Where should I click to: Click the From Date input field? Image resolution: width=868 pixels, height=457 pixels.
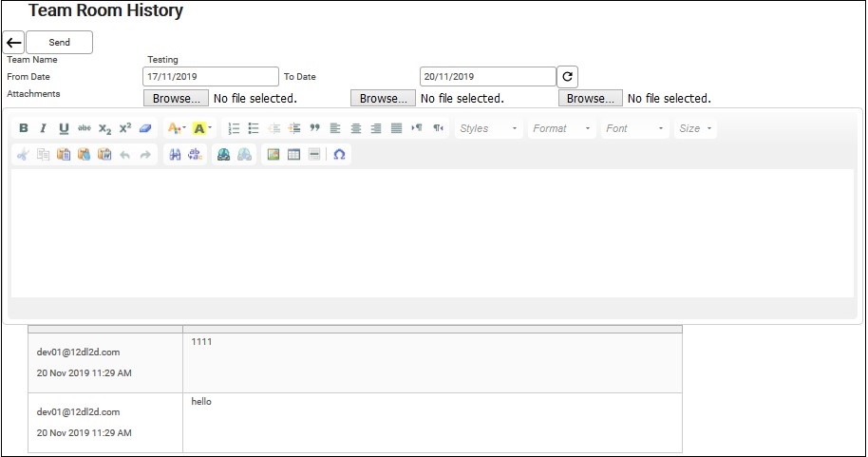point(210,77)
